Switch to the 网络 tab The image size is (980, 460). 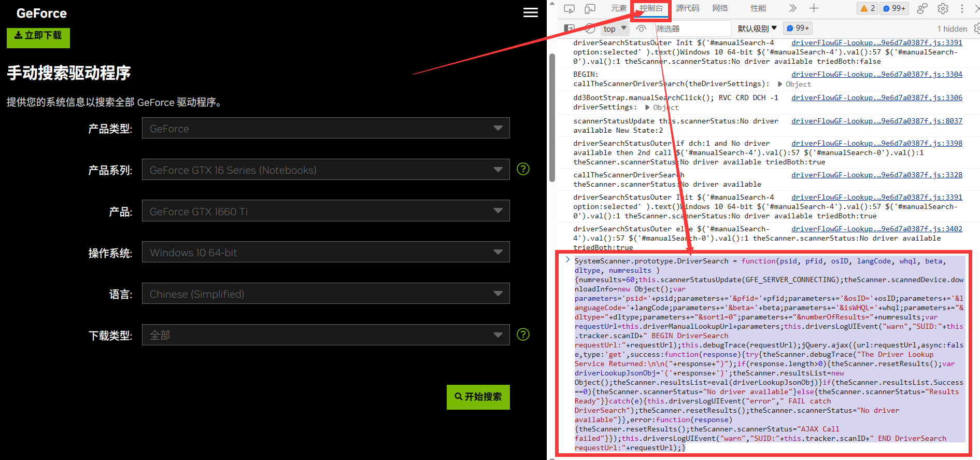click(720, 8)
